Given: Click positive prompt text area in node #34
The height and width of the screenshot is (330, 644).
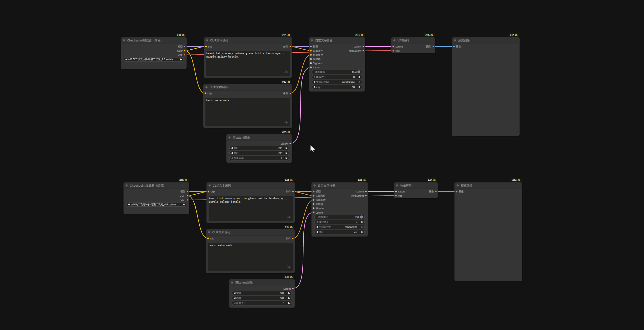Looking at the screenshot, I should [248, 63].
